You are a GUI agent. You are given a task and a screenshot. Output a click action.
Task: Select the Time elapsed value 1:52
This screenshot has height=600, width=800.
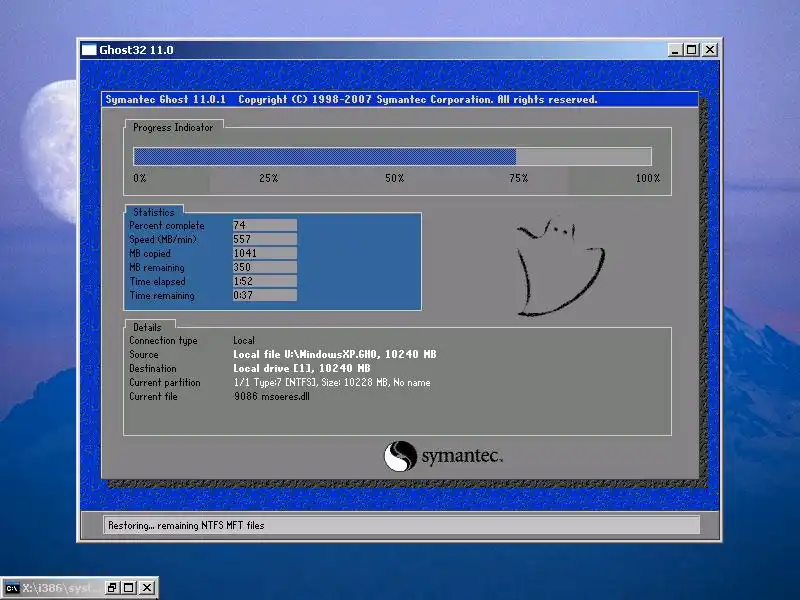point(265,281)
